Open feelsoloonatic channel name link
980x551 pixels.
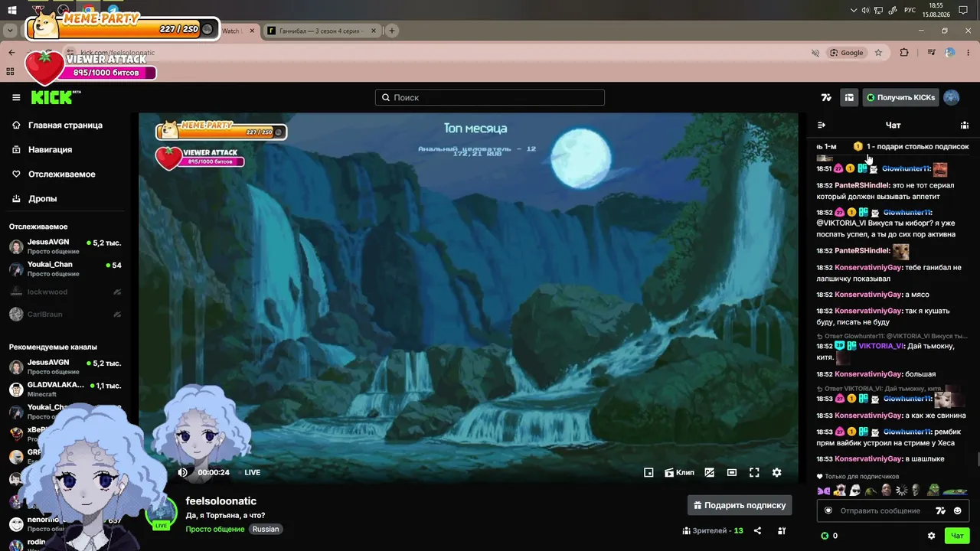[220, 500]
